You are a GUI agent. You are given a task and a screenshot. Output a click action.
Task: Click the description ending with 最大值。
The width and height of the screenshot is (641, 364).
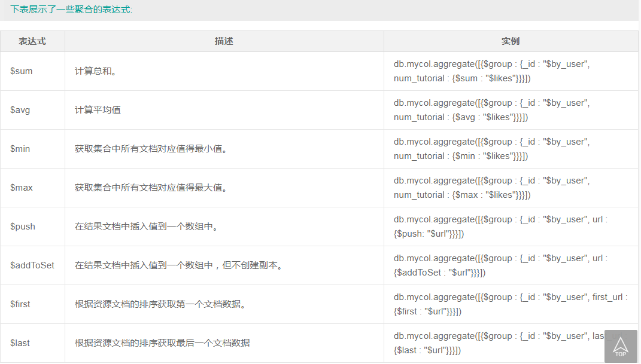pyautogui.click(x=153, y=187)
